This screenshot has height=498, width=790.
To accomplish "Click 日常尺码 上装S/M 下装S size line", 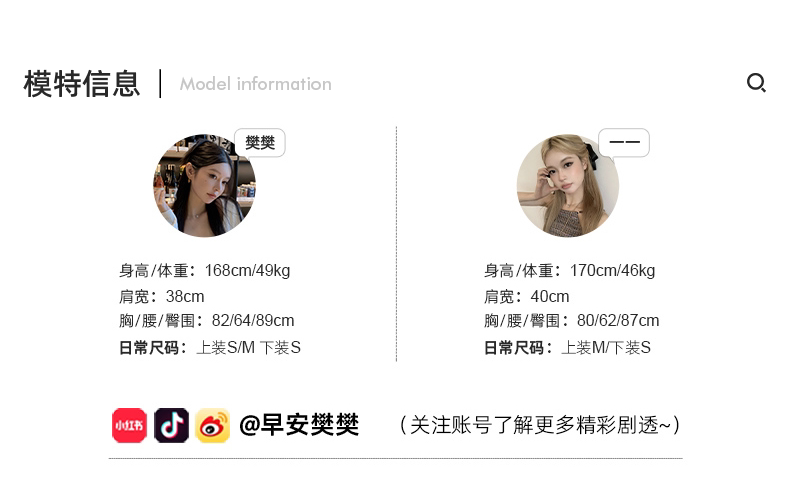I will (x=210, y=348).
